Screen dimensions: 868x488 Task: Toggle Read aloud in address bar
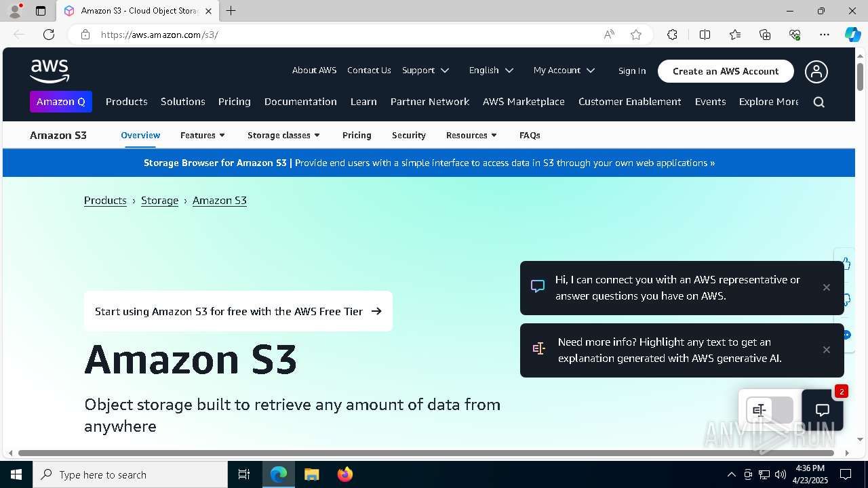609,35
